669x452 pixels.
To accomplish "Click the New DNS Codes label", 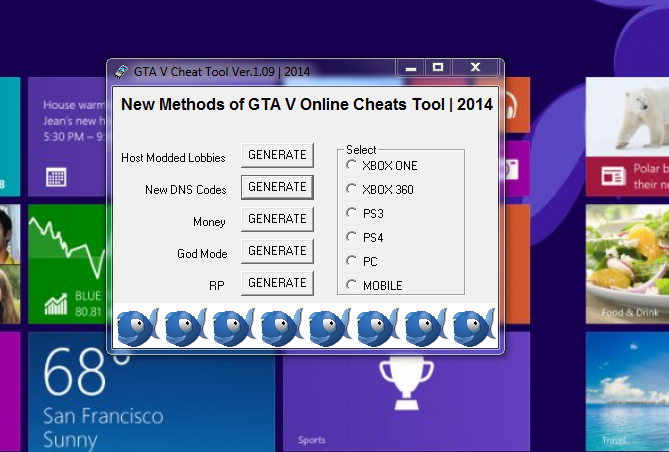I will click(x=186, y=190).
